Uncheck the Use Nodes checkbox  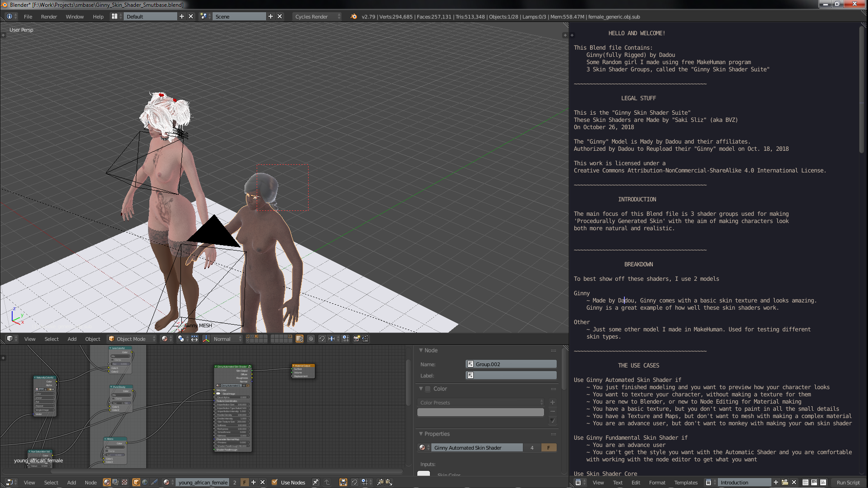[x=274, y=482]
